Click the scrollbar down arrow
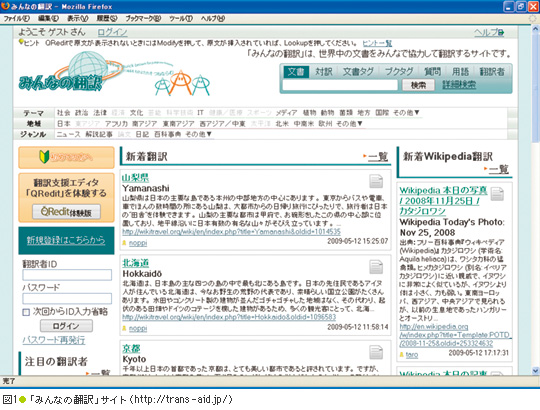This screenshot has height=410, width=540. coord(536,371)
